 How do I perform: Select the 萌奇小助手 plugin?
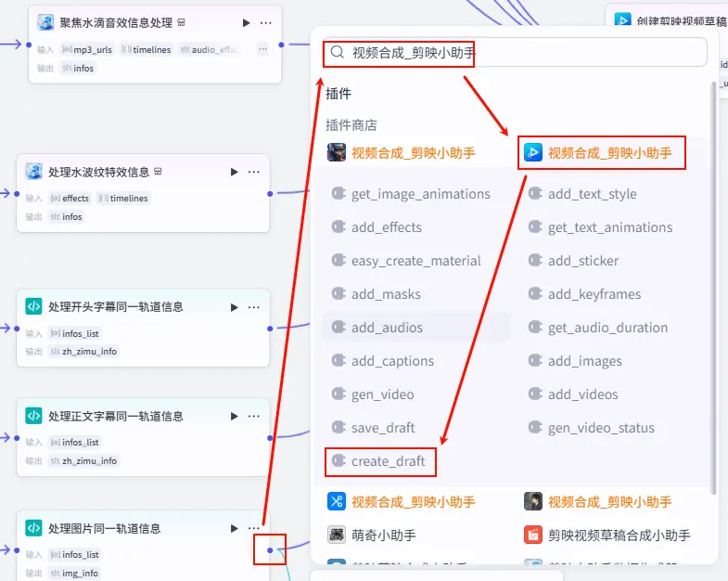pos(373,535)
